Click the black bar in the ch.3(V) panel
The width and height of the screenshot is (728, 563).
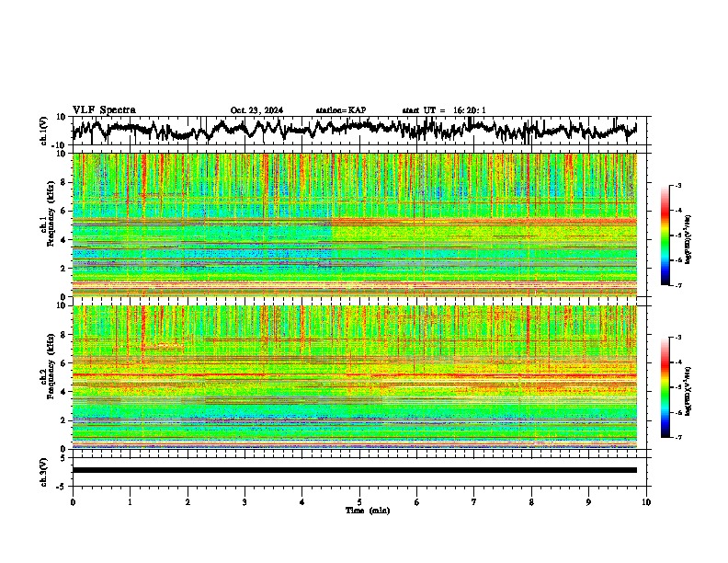(x=355, y=470)
